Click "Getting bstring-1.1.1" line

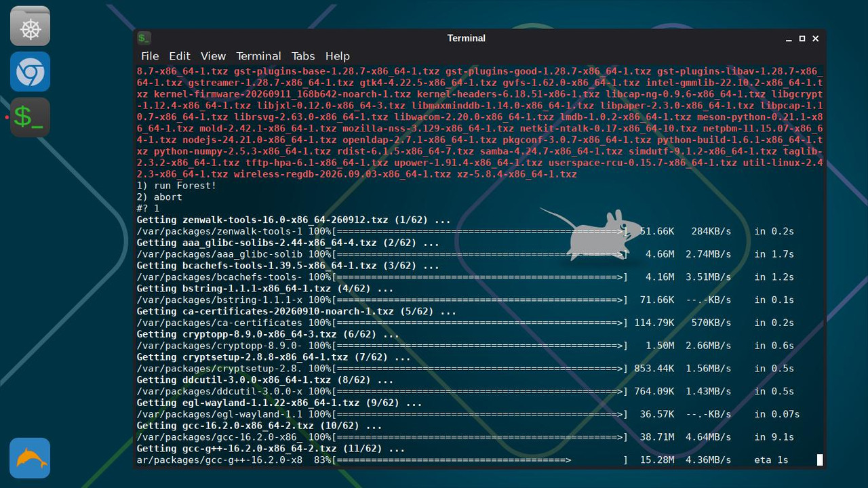[x=264, y=289]
